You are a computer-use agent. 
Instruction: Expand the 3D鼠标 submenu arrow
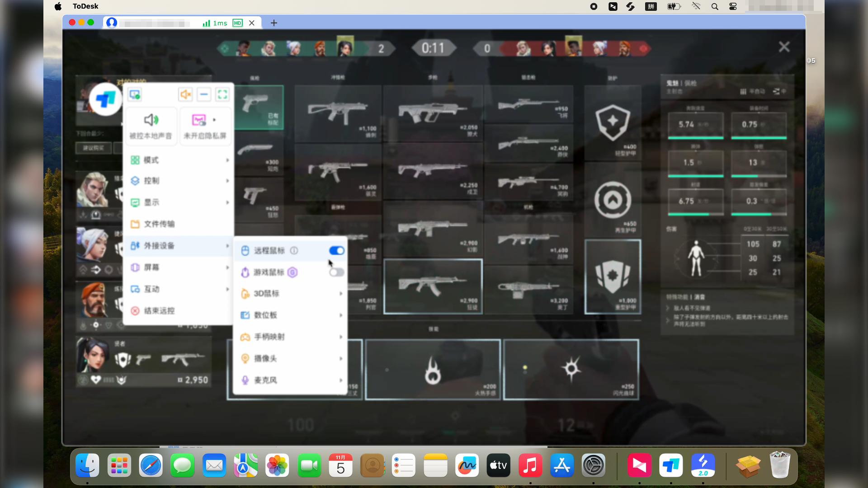pyautogui.click(x=341, y=294)
